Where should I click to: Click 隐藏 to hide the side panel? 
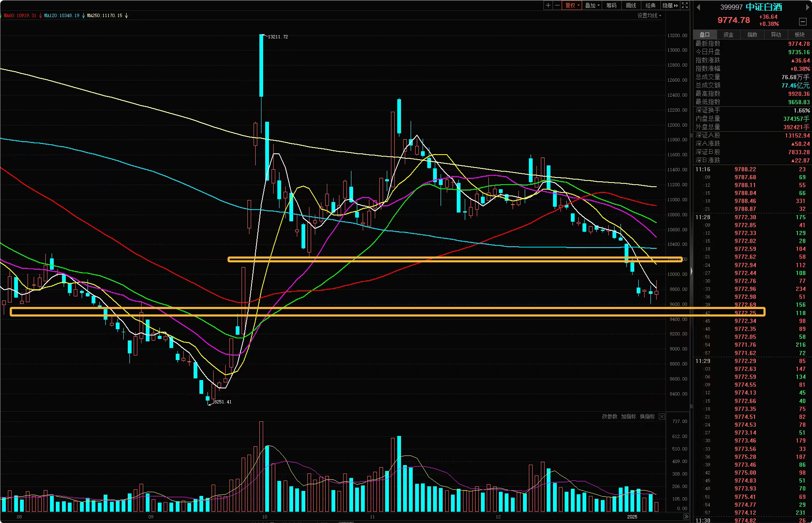(670, 5)
